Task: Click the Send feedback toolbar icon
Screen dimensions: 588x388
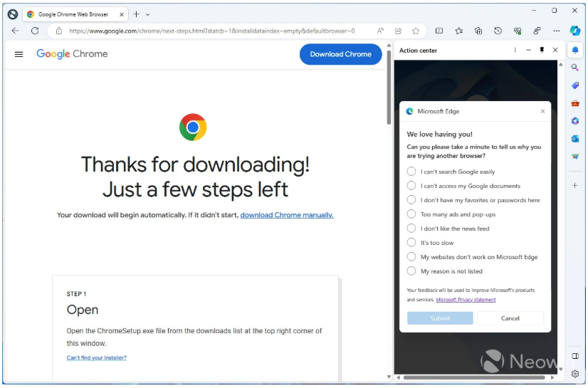Action: coord(537,31)
